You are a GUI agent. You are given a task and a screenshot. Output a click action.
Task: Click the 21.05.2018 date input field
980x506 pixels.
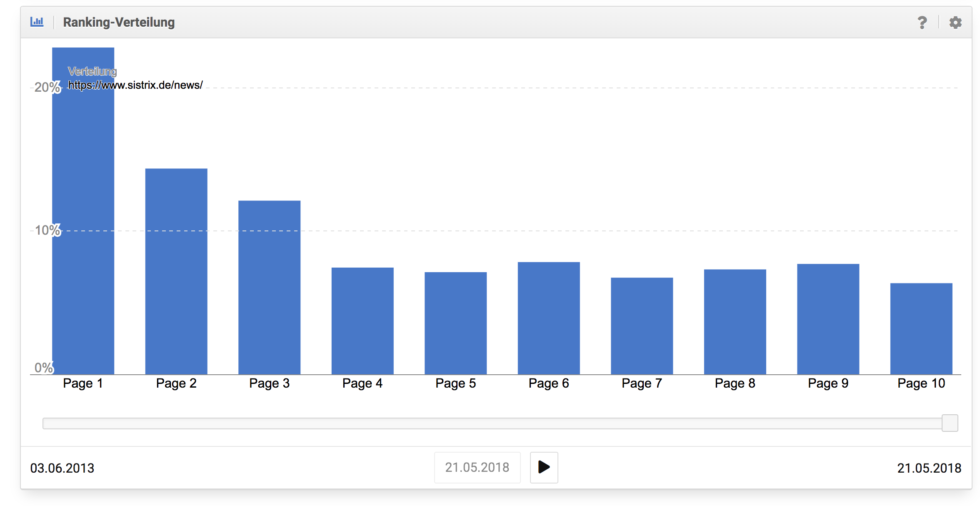tap(477, 467)
